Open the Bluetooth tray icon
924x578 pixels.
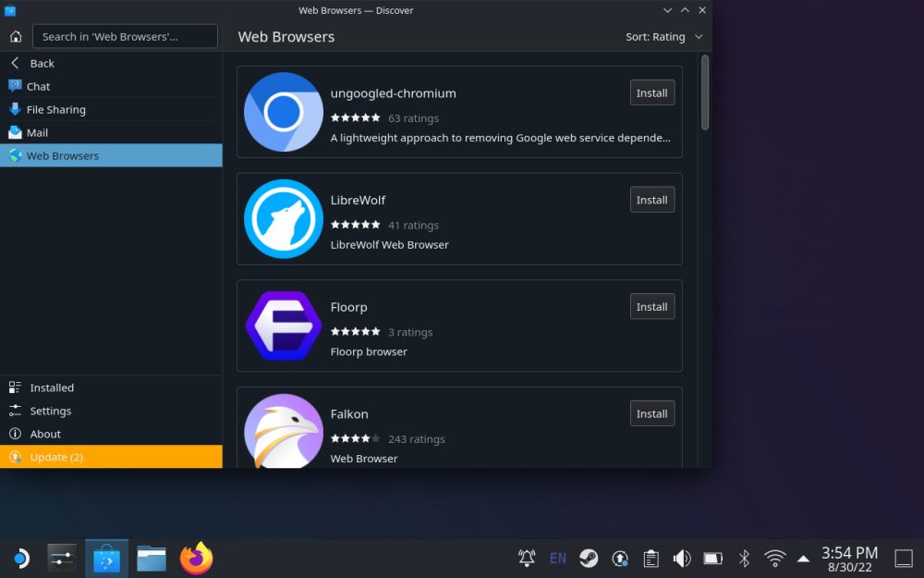pos(744,559)
